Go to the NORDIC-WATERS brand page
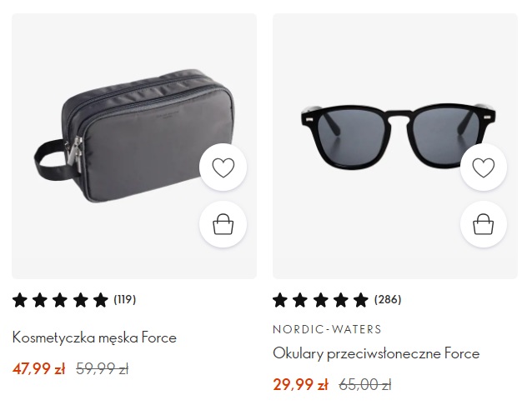Screen dimensions: 532x405 tap(327, 329)
